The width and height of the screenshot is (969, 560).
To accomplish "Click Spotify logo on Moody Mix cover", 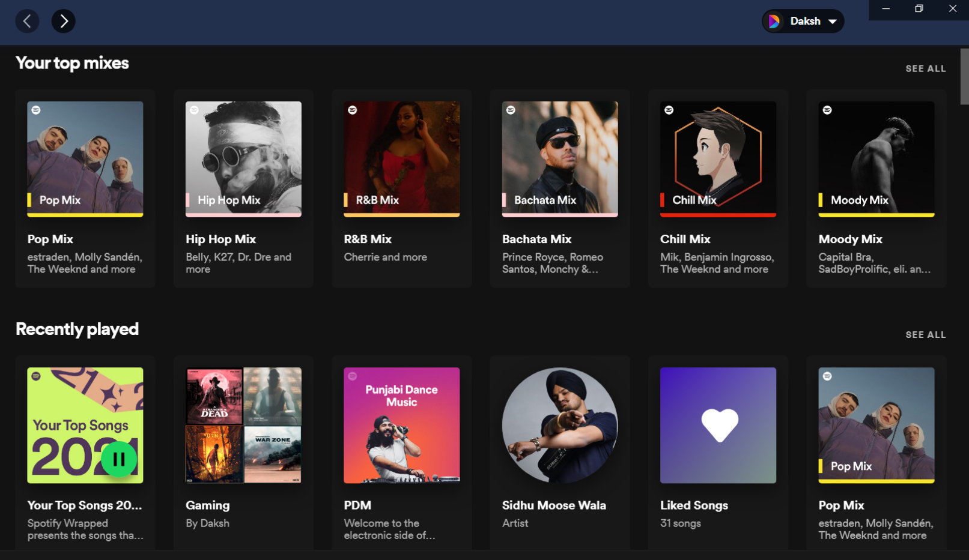I will 827,110.
